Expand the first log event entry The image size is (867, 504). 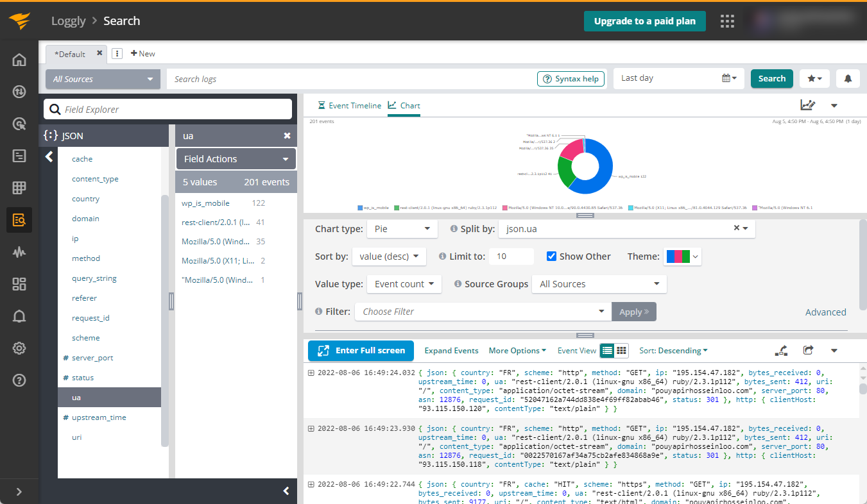point(311,373)
